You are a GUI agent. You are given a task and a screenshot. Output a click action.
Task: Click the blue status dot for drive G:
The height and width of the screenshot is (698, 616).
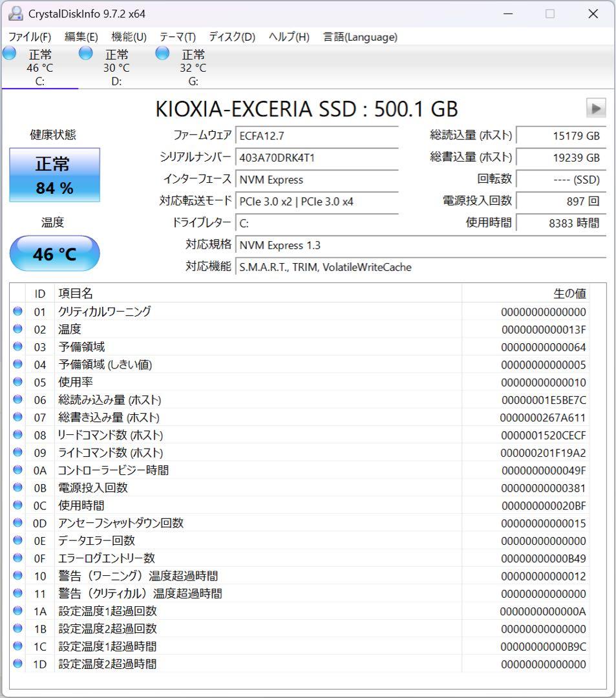click(x=162, y=54)
